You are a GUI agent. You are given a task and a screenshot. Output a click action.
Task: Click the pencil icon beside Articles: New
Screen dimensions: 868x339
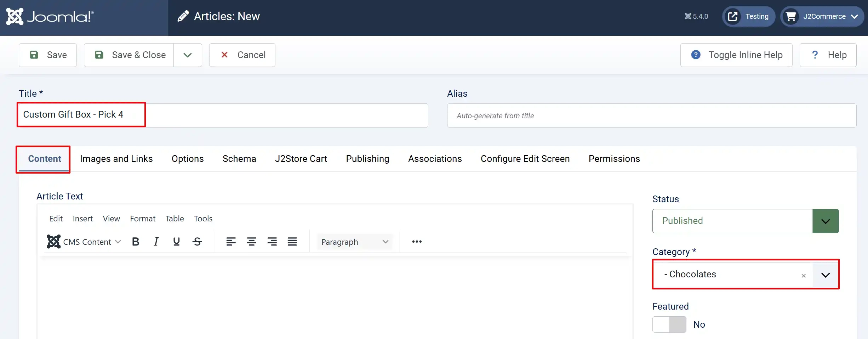click(x=183, y=16)
